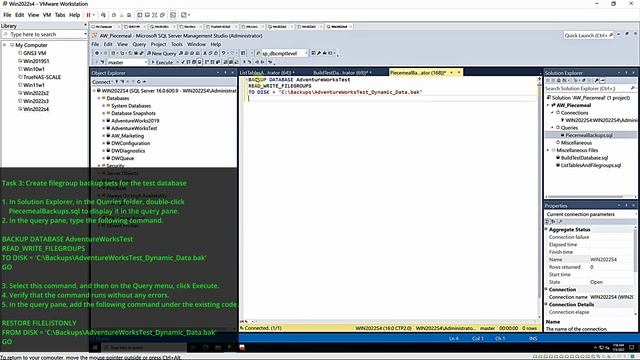This screenshot has width=640, height=360.
Task: Select the AdventureWorksTest database
Action: click(134, 128)
